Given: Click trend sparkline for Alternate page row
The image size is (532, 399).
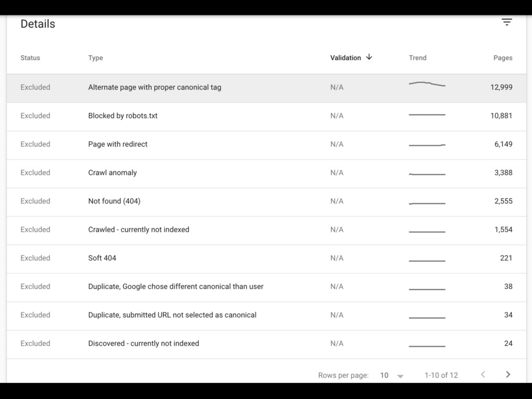Looking at the screenshot, I should click(x=427, y=84).
